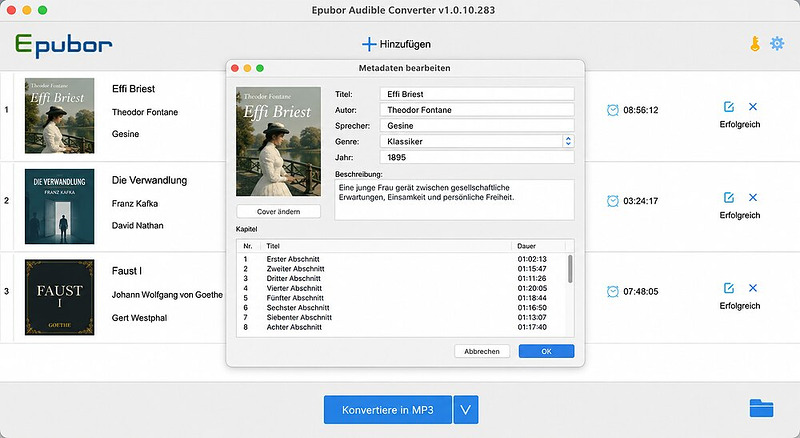Click the Autor field Theodor Fontane
This screenshot has width=800, height=438.
477,110
